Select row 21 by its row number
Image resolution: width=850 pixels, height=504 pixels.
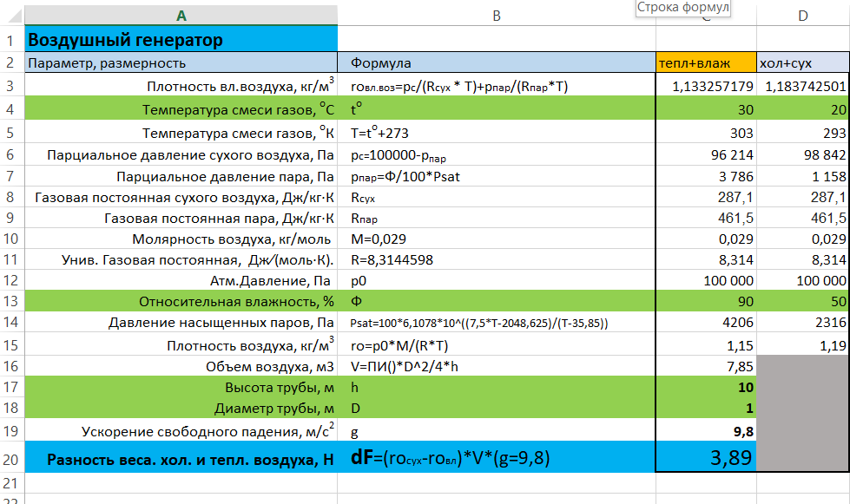click(x=10, y=483)
